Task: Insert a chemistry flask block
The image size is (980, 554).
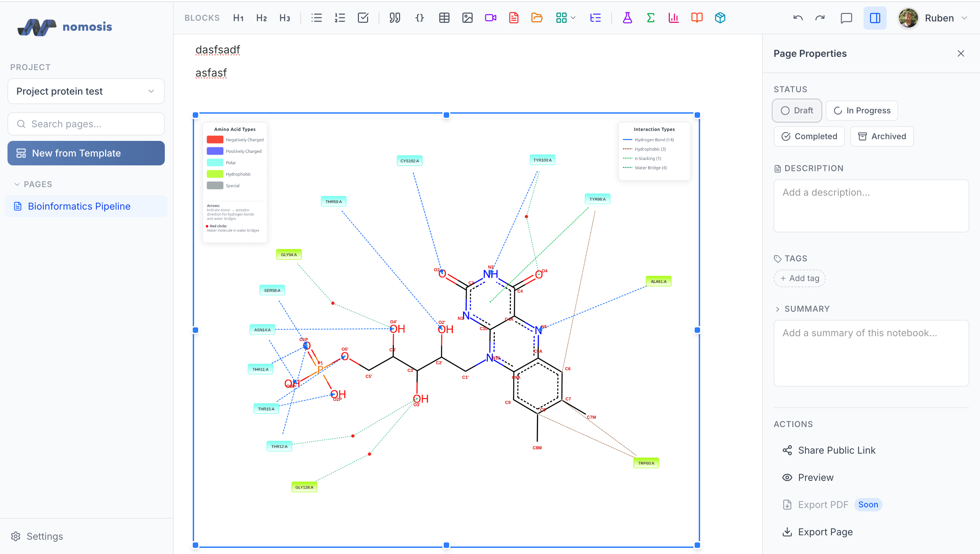Action: point(627,17)
